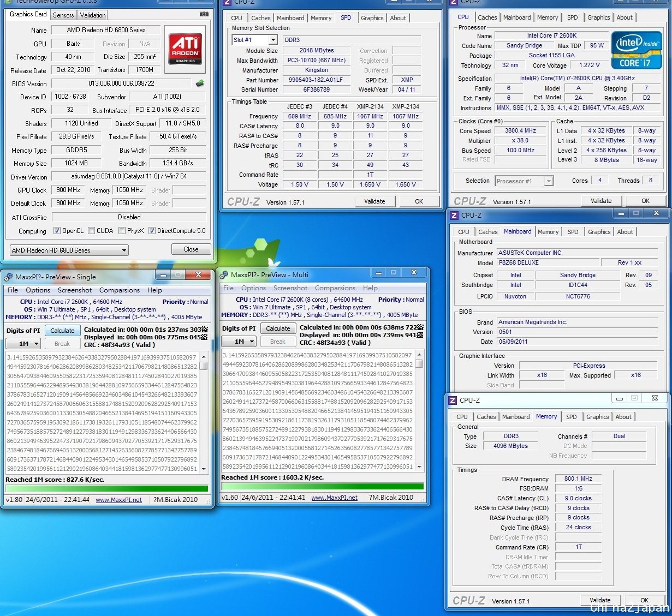Viewport: 672px width, 616px height.
Task: Open www.MaxxPI.net link in MaxxPI Multi
Action: pos(334,498)
